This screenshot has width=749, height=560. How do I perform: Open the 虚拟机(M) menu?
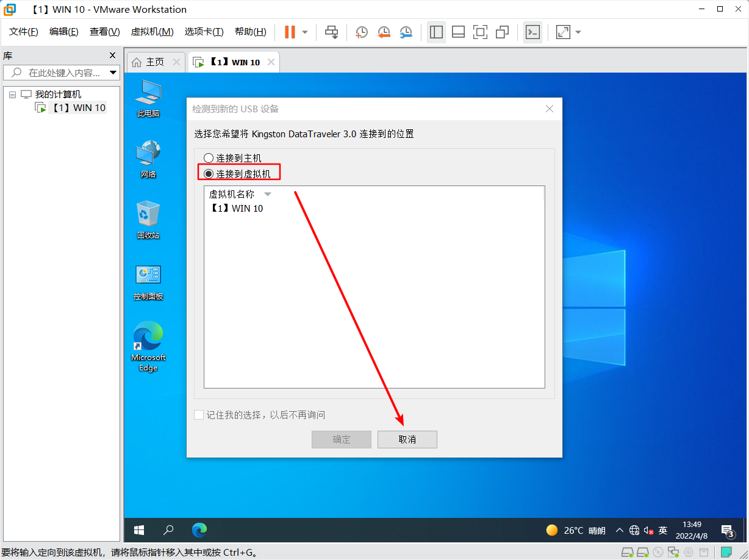pos(152,32)
